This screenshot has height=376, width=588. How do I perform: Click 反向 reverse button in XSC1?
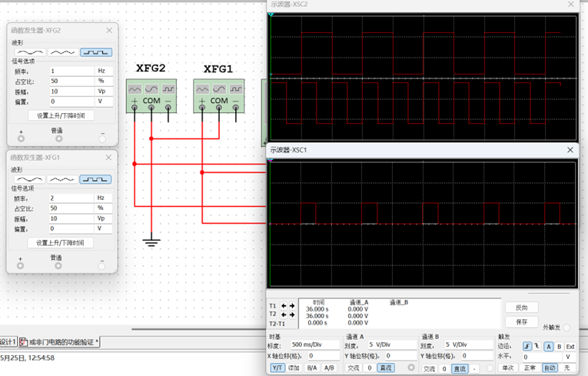[x=522, y=308]
